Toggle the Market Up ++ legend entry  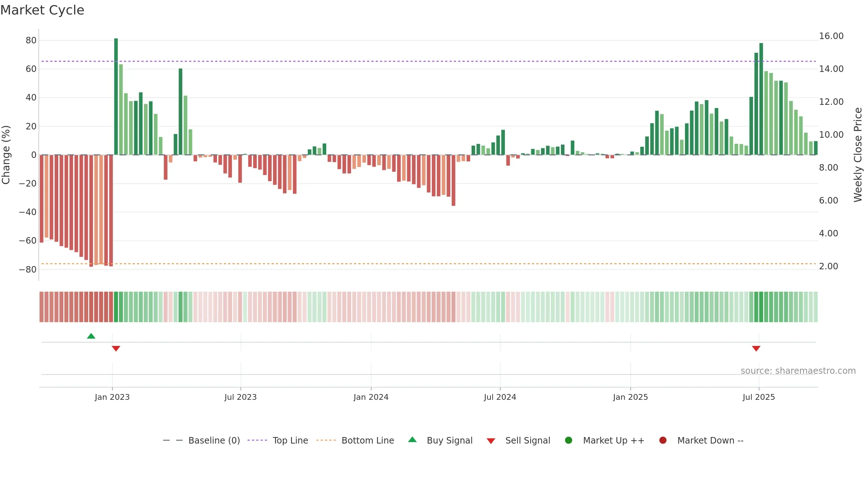coord(604,440)
